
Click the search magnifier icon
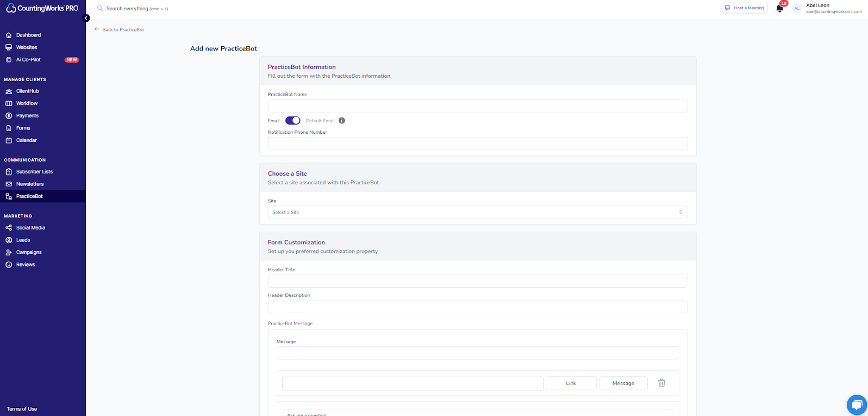pyautogui.click(x=100, y=8)
